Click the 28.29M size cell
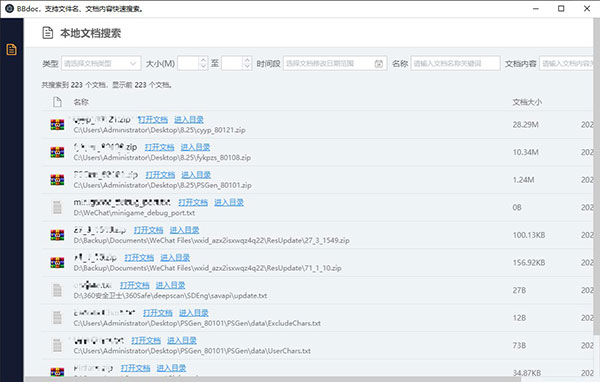Screen dimensions: 600x382 click(525, 124)
